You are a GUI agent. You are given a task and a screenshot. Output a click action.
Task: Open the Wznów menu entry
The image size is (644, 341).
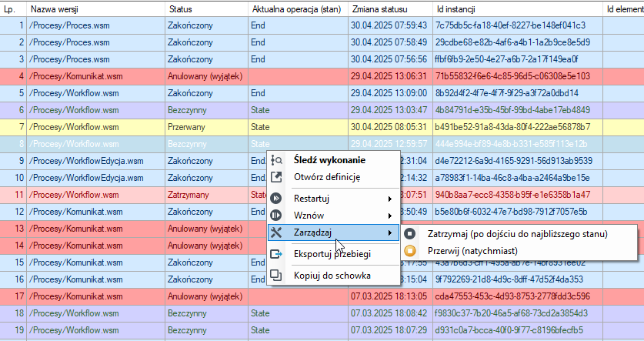pos(333,216)
